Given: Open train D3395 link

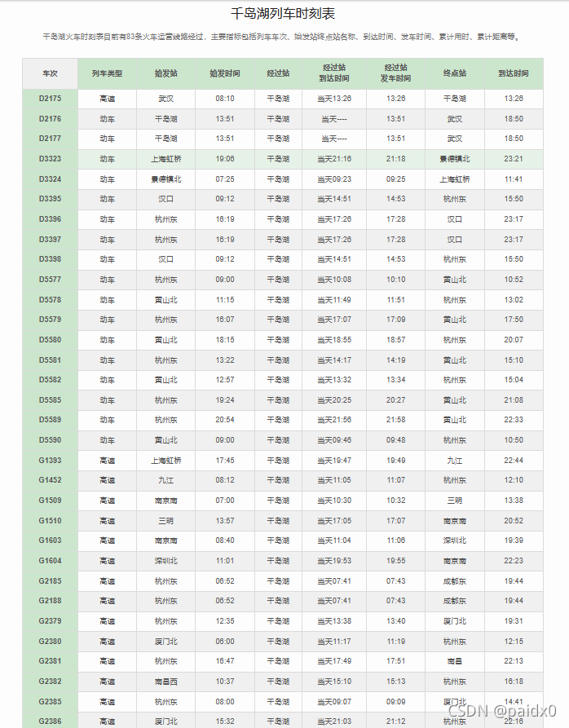Looking at the screenshot, I should pos(50,199).
